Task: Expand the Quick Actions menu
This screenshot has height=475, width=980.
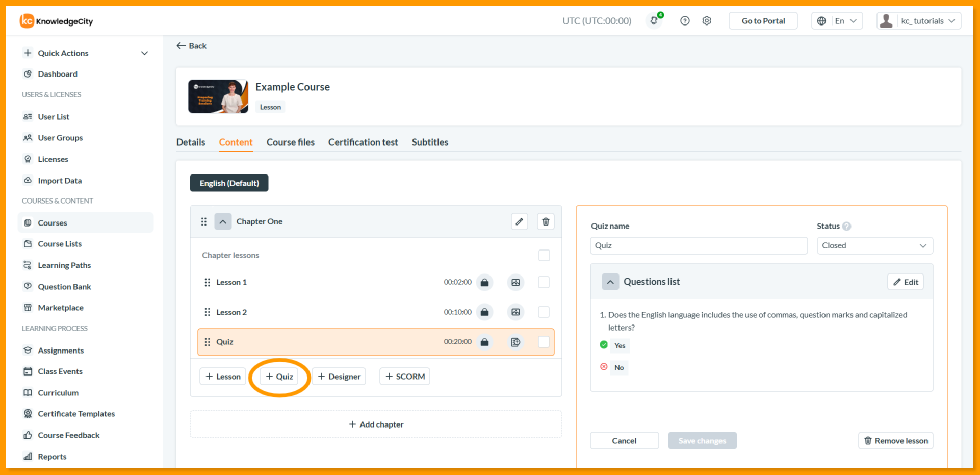Action: [86, 53]
